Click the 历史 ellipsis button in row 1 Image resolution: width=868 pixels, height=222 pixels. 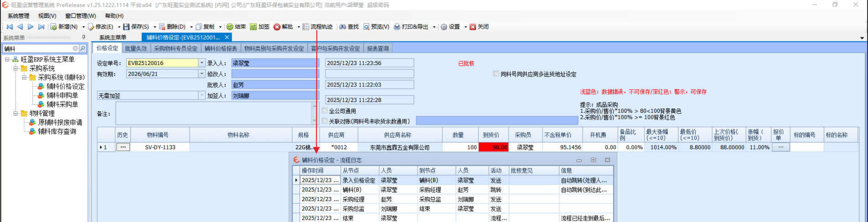[x=123, y=147]
